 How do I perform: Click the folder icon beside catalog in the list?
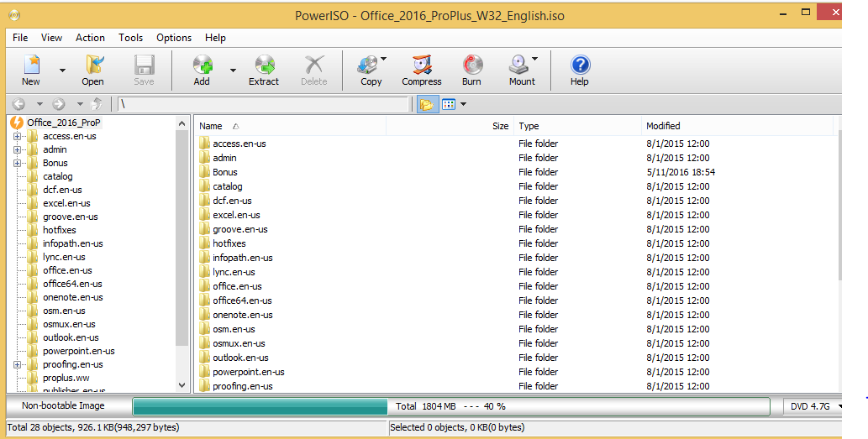point(205,186)
